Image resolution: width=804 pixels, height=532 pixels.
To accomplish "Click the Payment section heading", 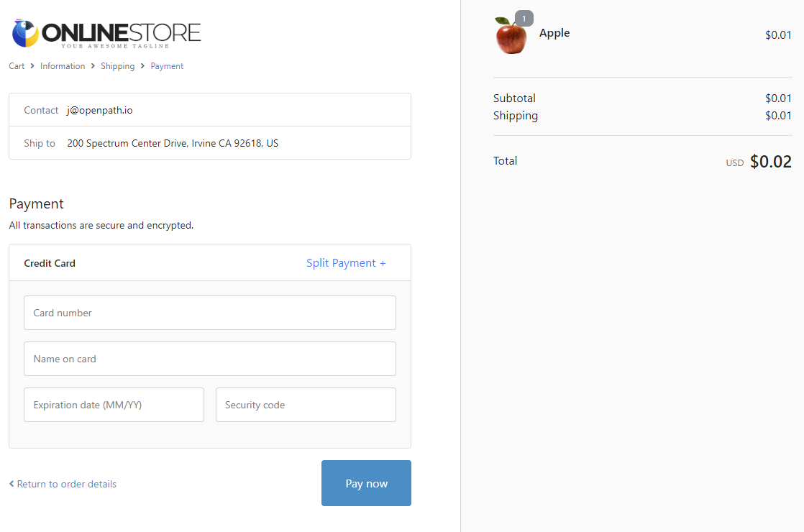I will tap(37, 204).
